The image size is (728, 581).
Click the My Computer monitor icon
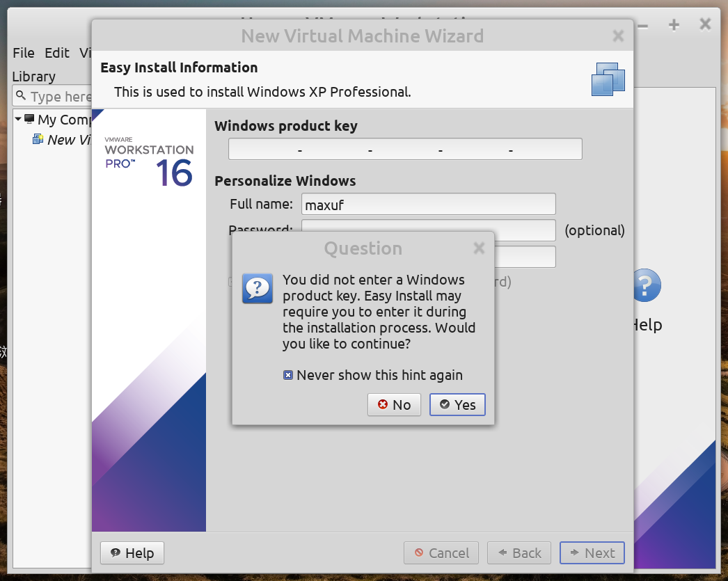tap(29, 119)
